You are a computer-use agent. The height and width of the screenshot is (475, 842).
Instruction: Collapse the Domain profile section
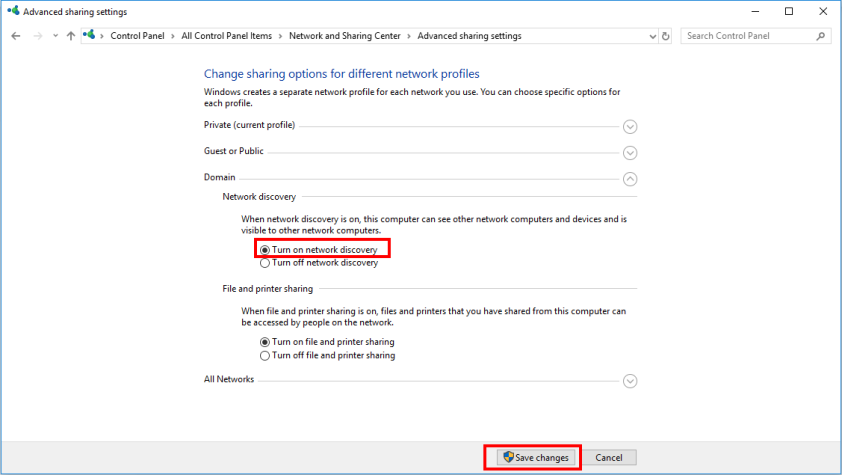click(x=630, y=179)
